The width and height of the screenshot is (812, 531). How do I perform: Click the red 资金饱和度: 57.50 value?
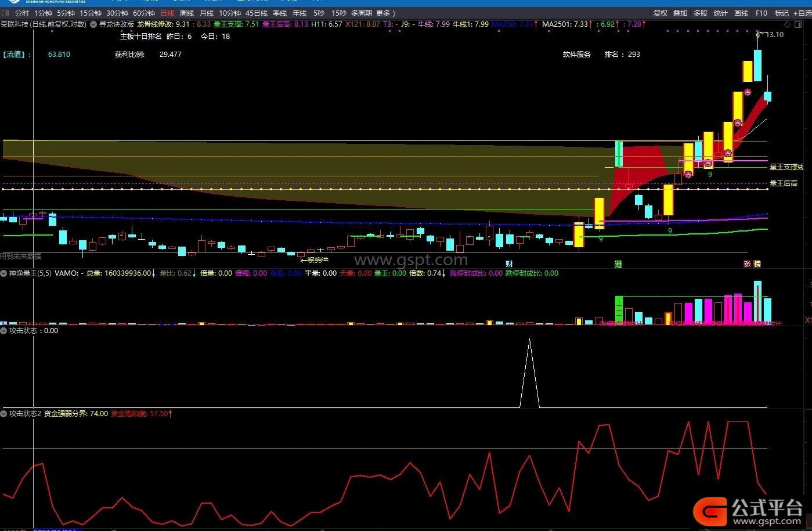tap(142, 414)
